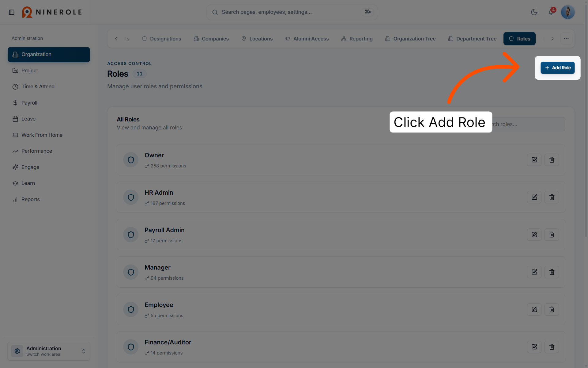The height and width of the screenshot is (368, 588).
Task: Delete the Payroll Admin role
Action: [552, 235]
